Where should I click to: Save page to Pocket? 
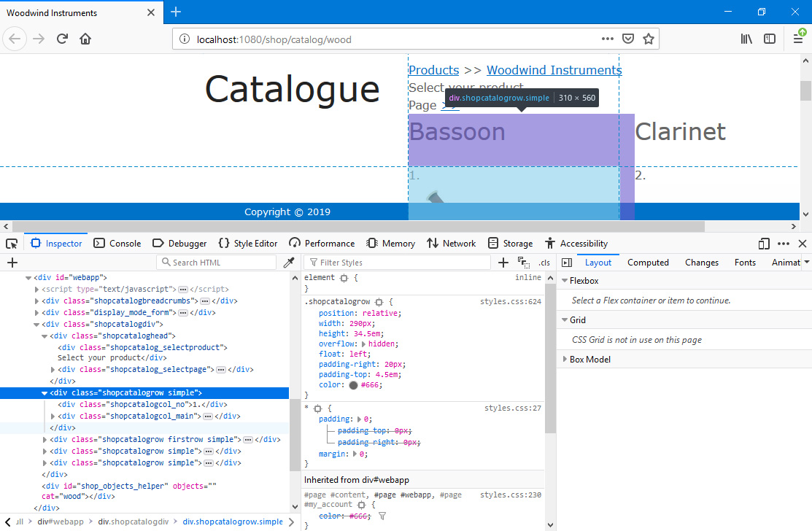[x=628, y=39]
